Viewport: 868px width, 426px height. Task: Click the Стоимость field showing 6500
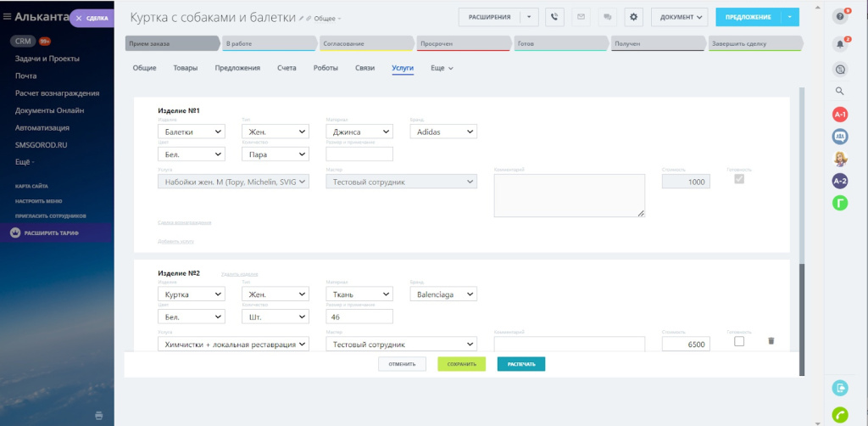(687, 344)
